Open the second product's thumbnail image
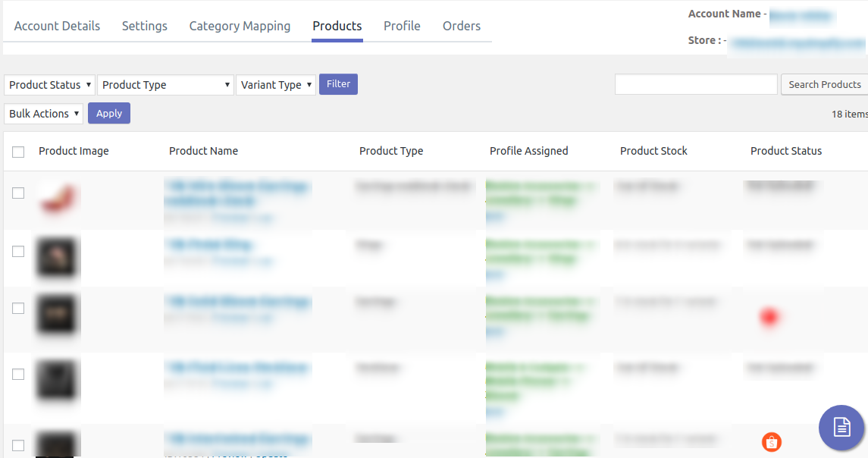The height and width of the screenshot is (458, 868). pyautogui.click(x=57, y=256)
